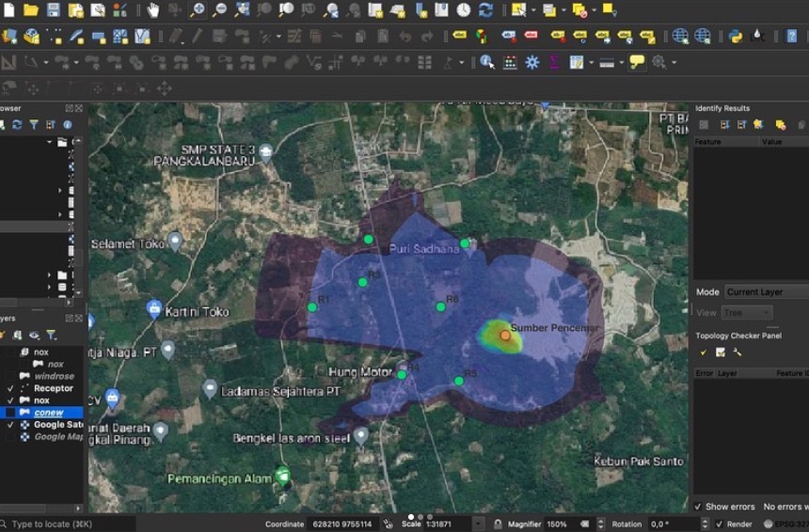Show statistical summary with sigma icon
Image resolution: width=809 pixels, height=532 pixels.
tap(554, 62)
